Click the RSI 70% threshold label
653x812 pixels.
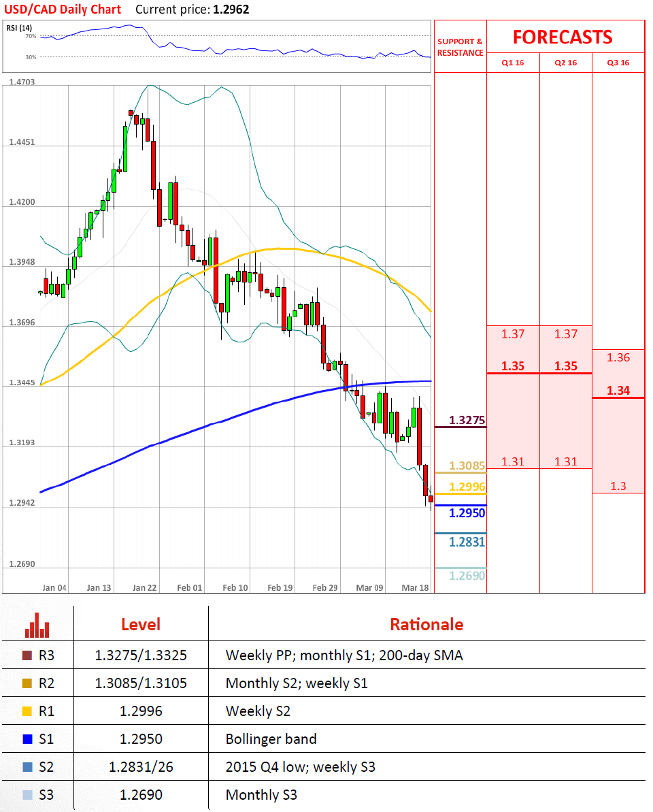pos(31,36)
